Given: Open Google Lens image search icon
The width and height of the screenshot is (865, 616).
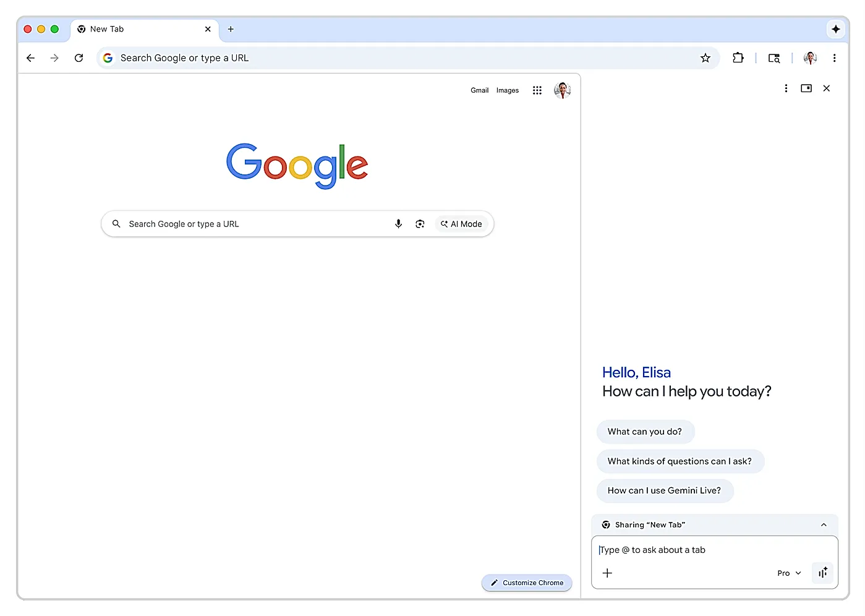Looking at the screenshot, I should click(x=420, y=223).
